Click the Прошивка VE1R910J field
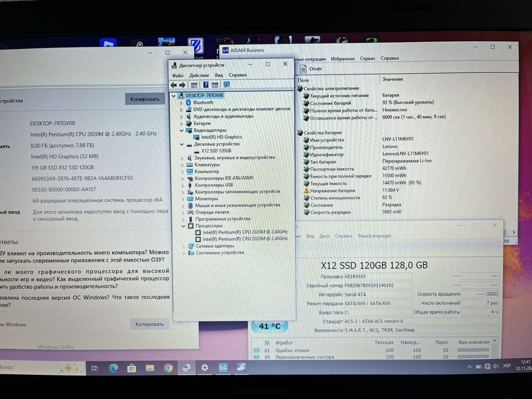Viewport: 532px width, 399px height. [x=378, y=276]
